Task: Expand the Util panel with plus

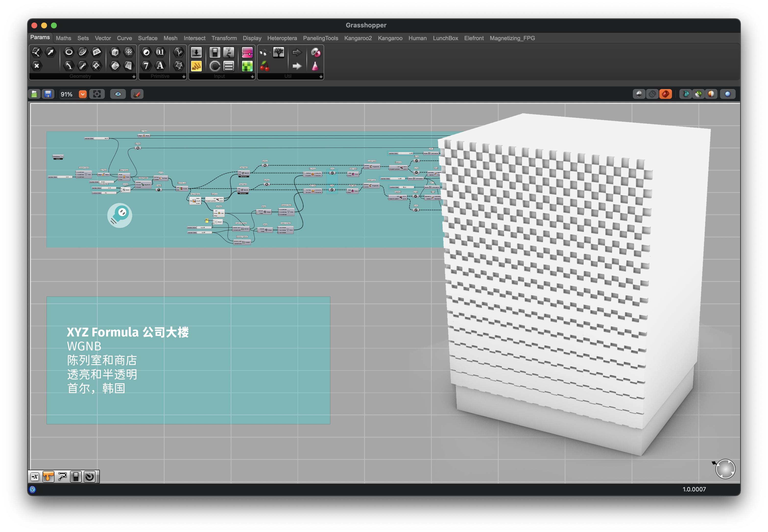Action: (321, 77)
